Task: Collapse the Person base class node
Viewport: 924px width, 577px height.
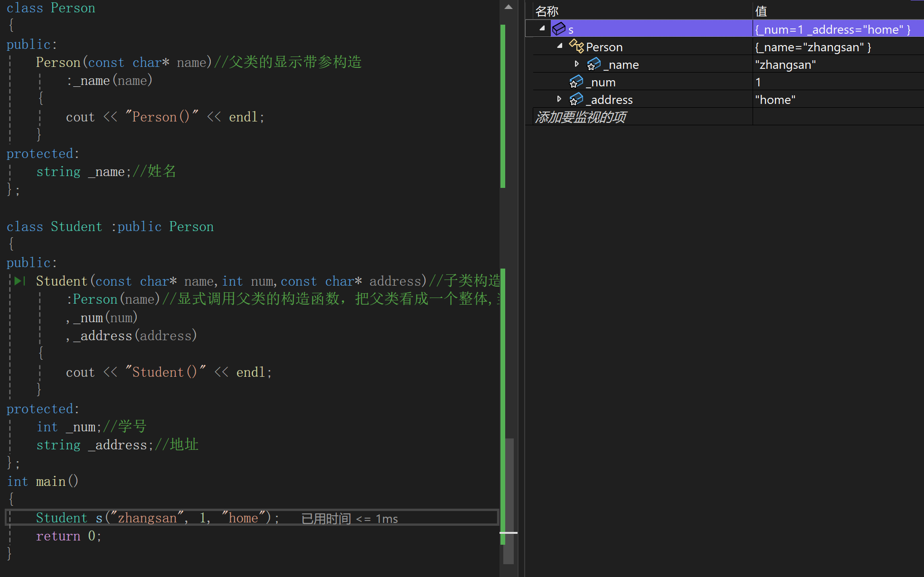Action: 560,46
